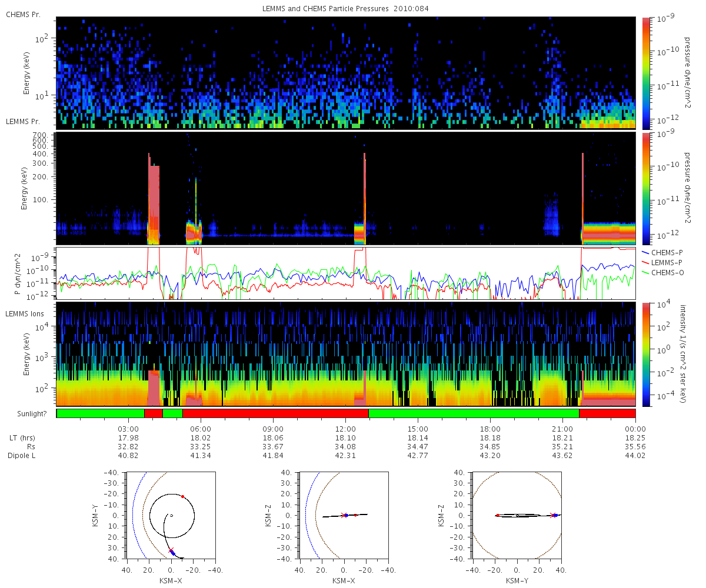This screenshot has width=706, height=588.
Task: Click the CHEMS Pr. panel label
Action: click(x=23, y=15)
